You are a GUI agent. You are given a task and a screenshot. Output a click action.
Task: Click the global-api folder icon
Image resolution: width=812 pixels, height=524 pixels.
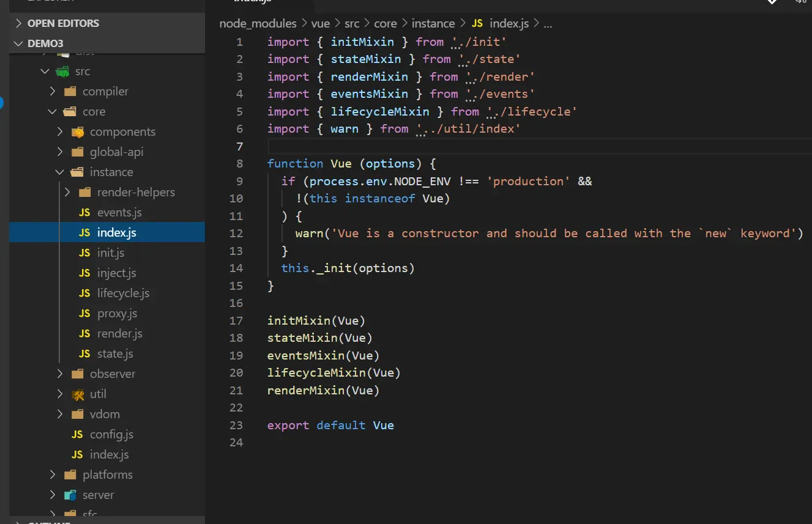(78, 152)
